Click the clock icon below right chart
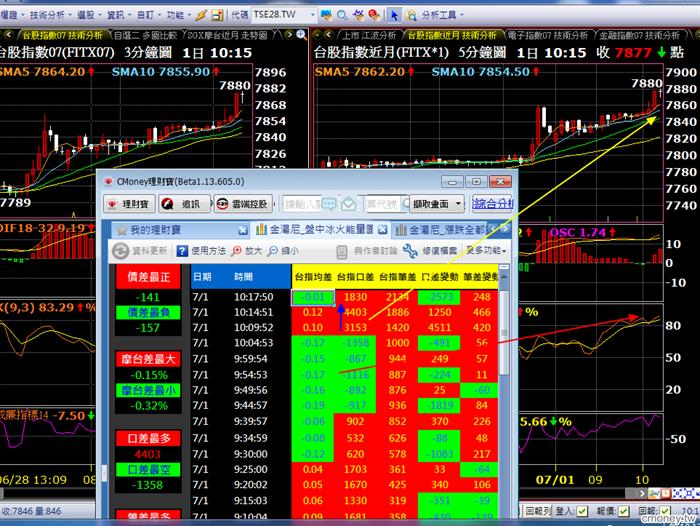700x526 pixels. tap(666, 493)
